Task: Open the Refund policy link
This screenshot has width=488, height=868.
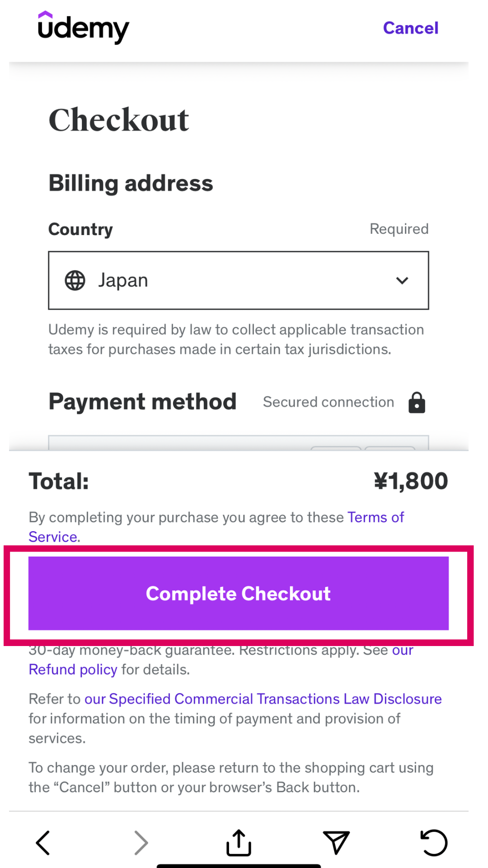Action: 73,670
